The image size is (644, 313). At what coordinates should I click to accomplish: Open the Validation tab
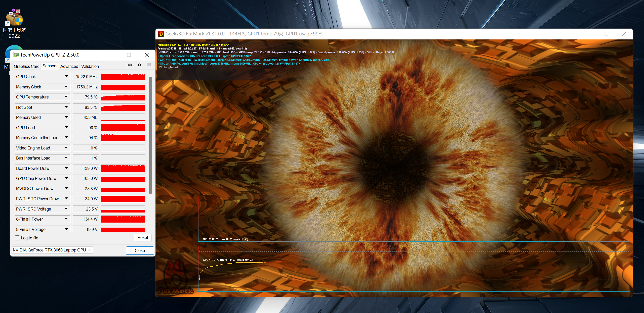90,66
